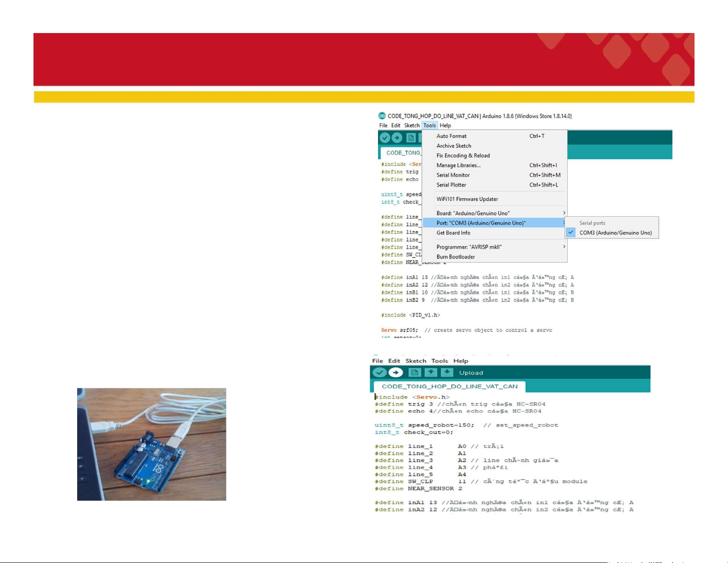The width and height of the screenshot is (728, 563).
Task: Choose Manage Libraries... in the Tools menu
Action: click(x=458, y=165)
